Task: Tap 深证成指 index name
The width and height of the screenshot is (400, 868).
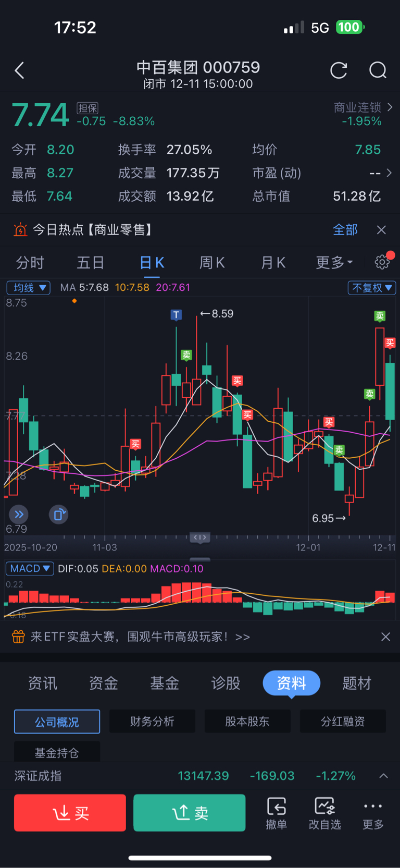Action: point(38,776)
